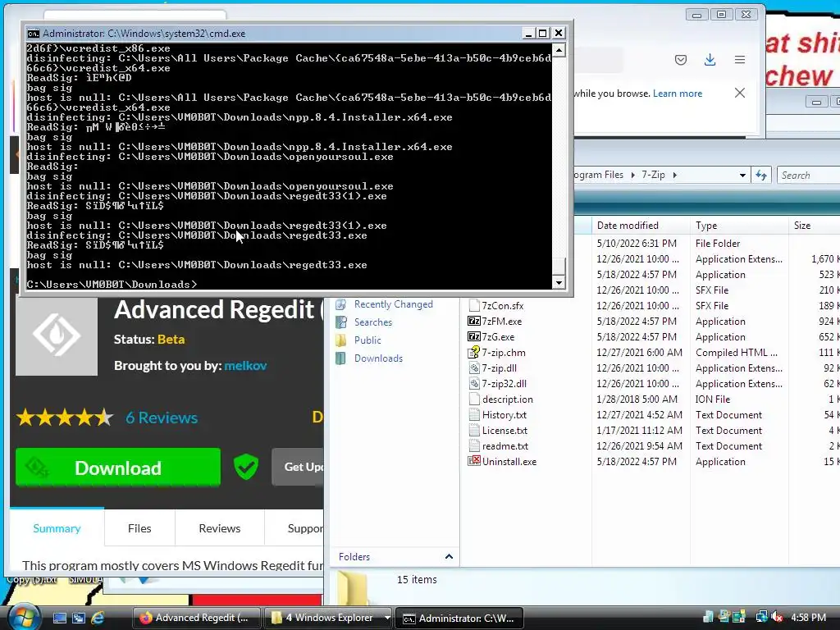Click the Search field in Explorer
Viewport: 840px width, 630px height.
(x=809, y=176)
